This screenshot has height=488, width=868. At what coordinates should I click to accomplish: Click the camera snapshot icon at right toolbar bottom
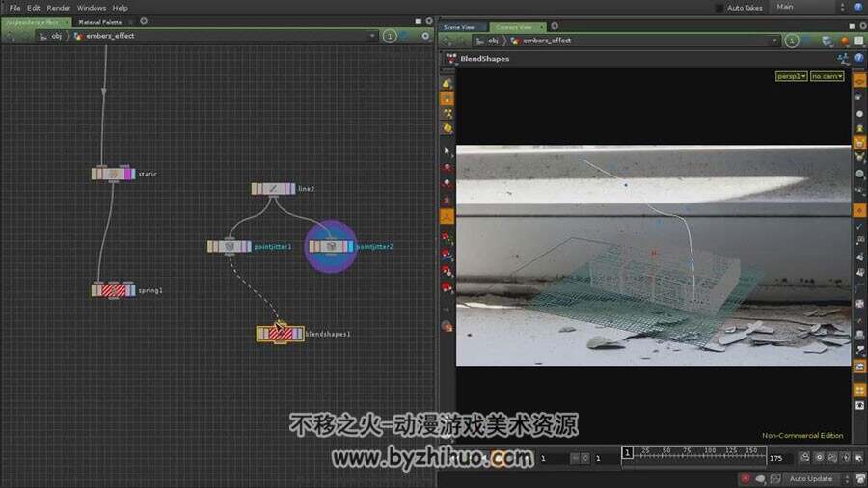coord(859,406)
